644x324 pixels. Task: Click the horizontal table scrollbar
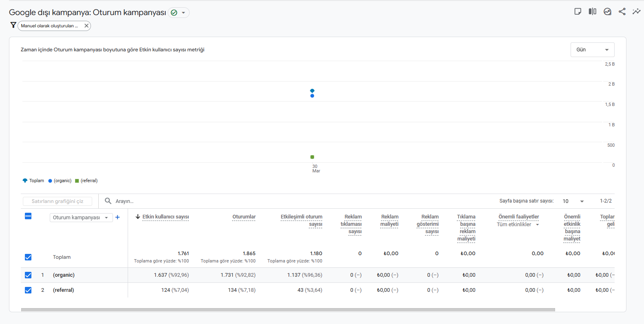pyautogui.click(x=288, y=310)
